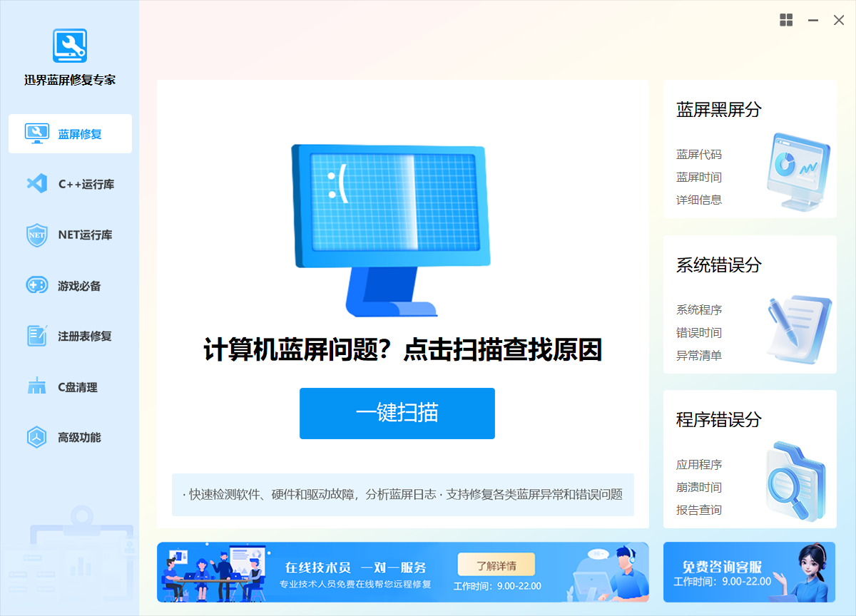Click 错误时间 in the 系统错误分 card
The width and height of the screenshot is (856, 616).
[x=699, y=333]
